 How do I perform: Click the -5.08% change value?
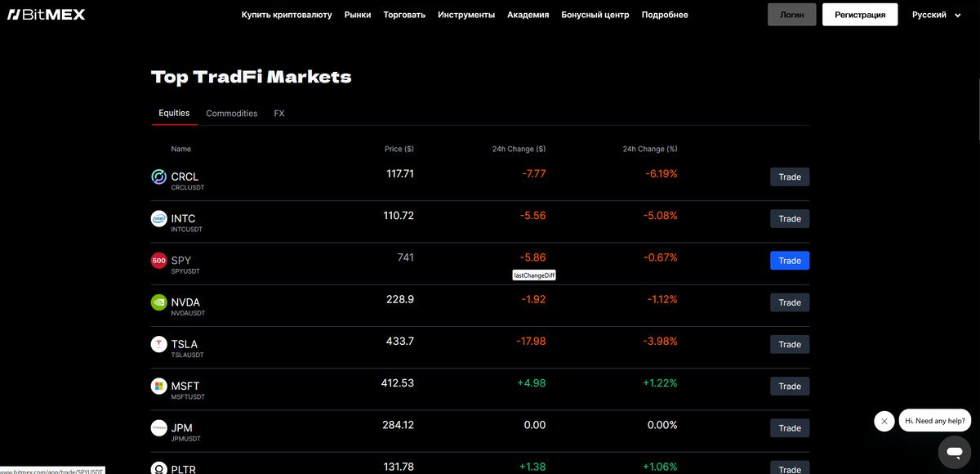tap(661, 216)
